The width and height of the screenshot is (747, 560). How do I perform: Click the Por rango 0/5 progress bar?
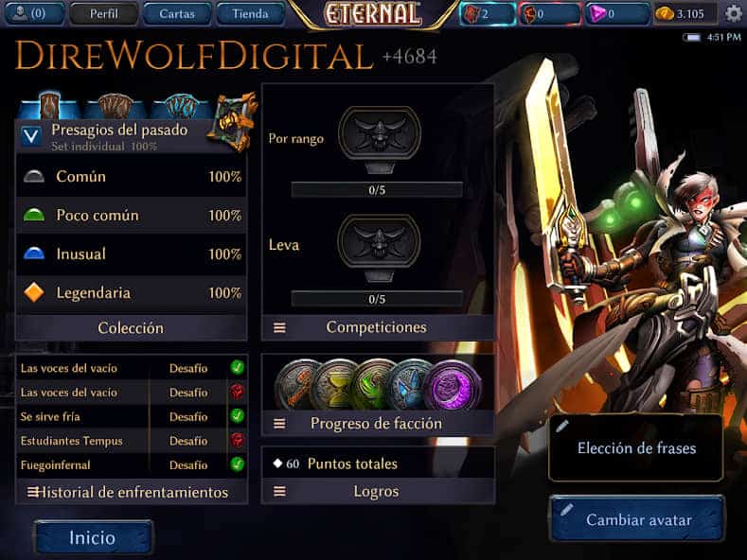pyautogui.click(x=377, y=190)
